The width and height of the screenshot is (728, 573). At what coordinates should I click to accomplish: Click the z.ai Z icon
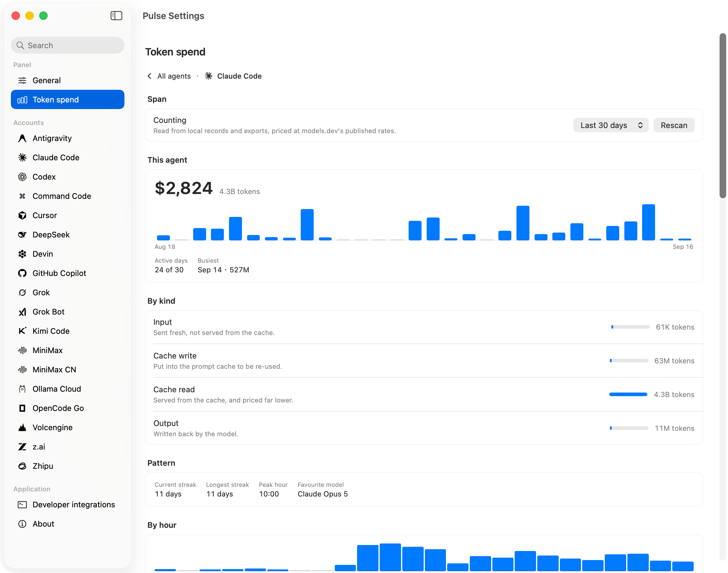(x=22, y=447)
